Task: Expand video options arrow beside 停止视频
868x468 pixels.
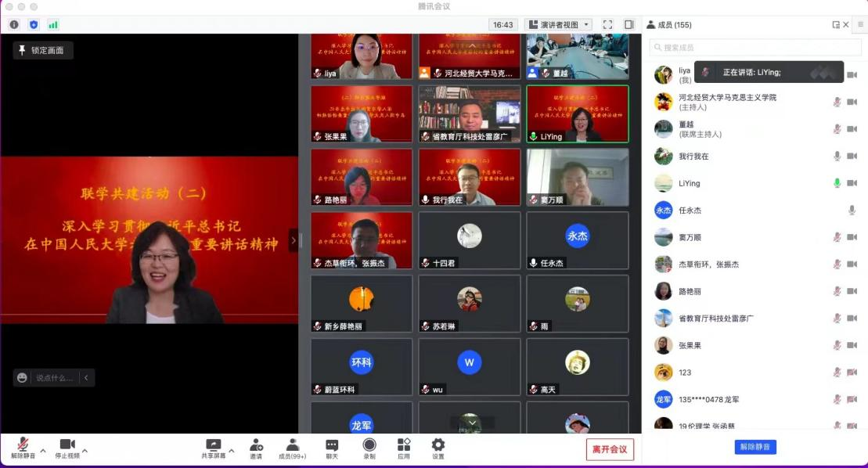Action: coord(85,451)
